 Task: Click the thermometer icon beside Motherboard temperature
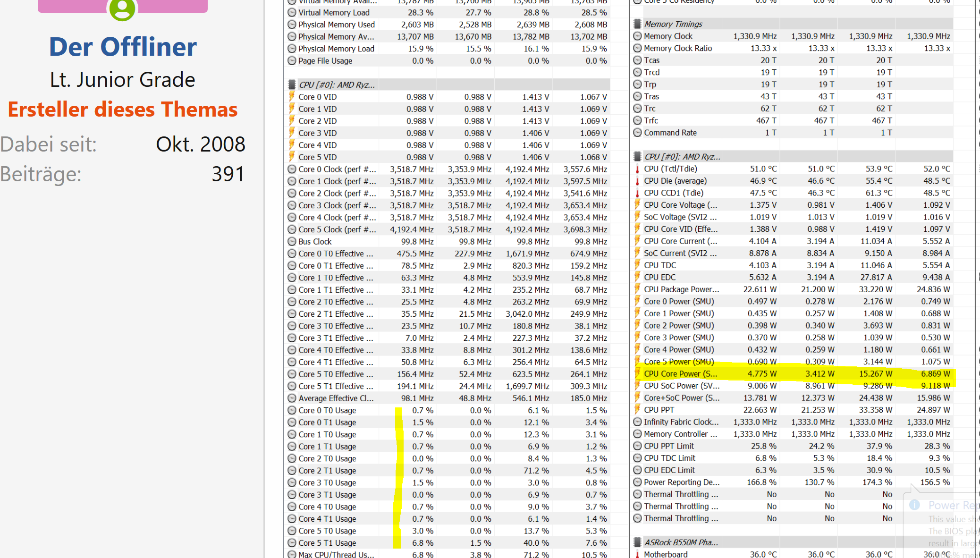[x=637, y=554]
